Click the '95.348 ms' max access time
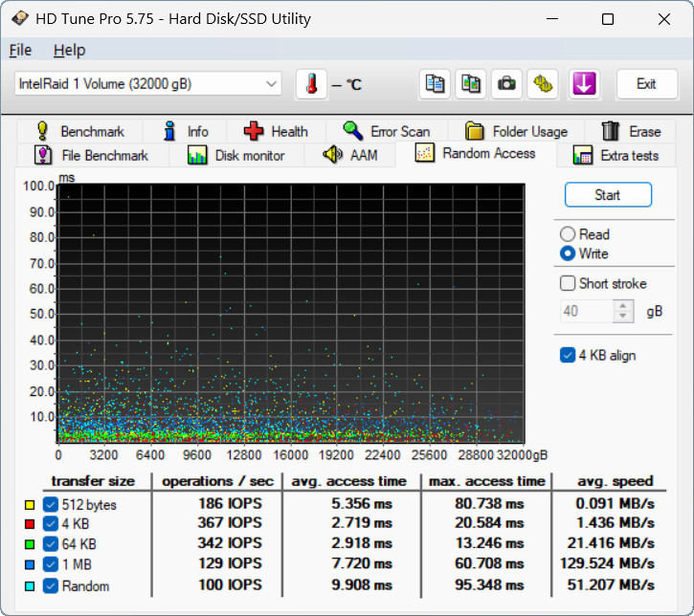Image resolution: width=694 pixels, height=616 pixels. [x=489, y=585]
